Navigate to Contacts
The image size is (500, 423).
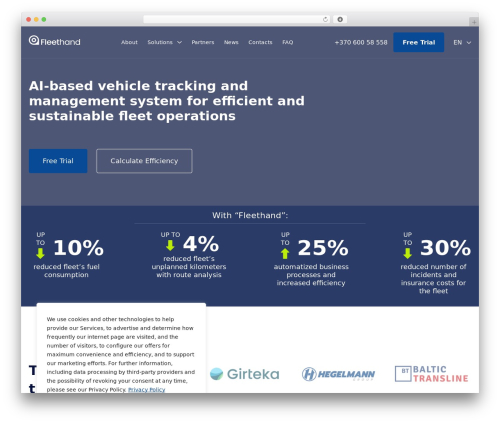(x=260, y=42)
